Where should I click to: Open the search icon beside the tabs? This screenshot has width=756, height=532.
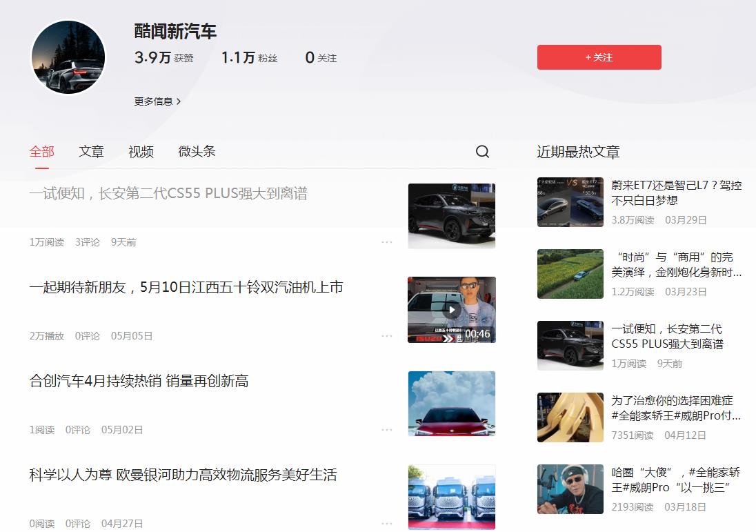coord(482,151)
